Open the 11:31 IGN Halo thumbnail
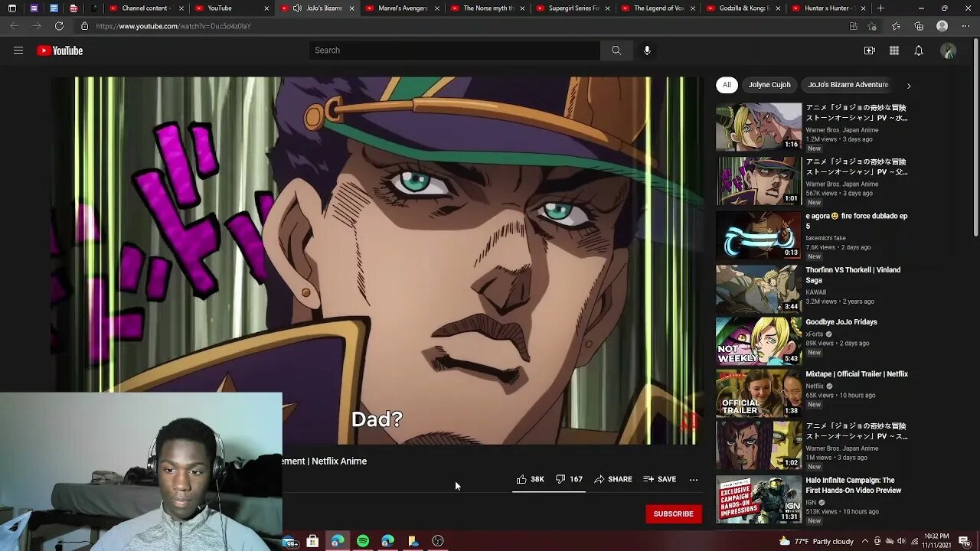 click(x=759, y=500)
